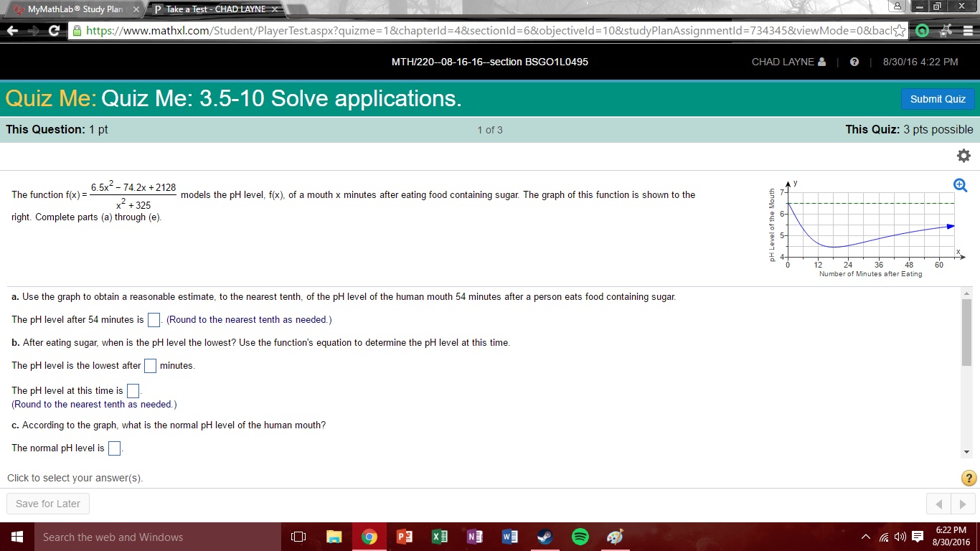Open Spotify from the taskbar
The image size is (980, 551).
point(580,537)
